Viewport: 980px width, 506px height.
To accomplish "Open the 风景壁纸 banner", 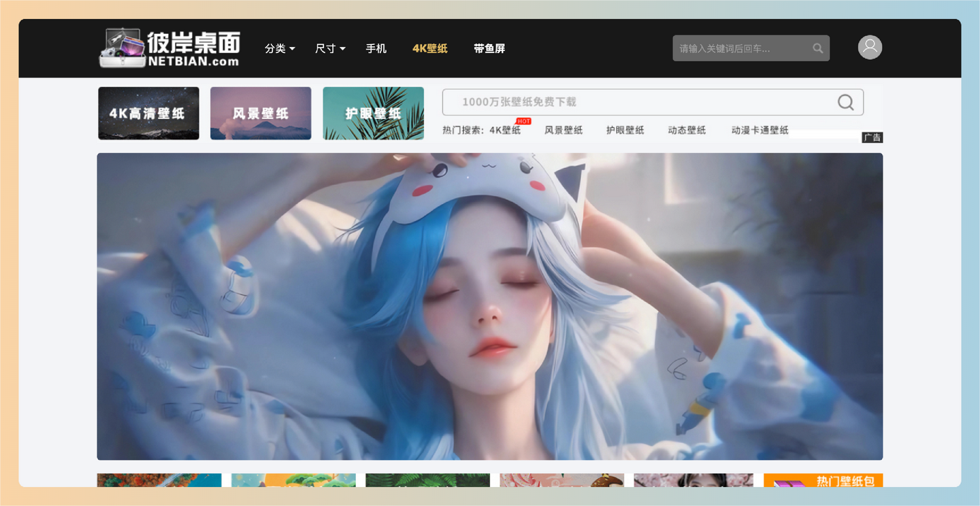I will coord(261,113).
